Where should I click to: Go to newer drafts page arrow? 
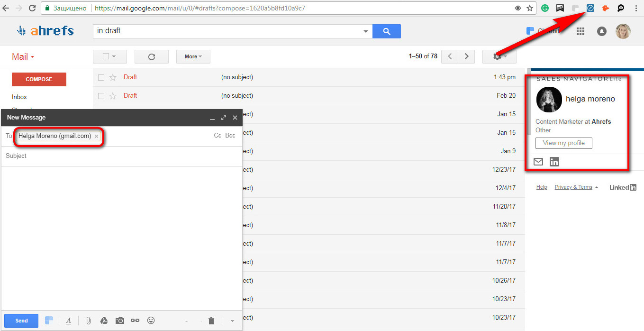[450, 56]
